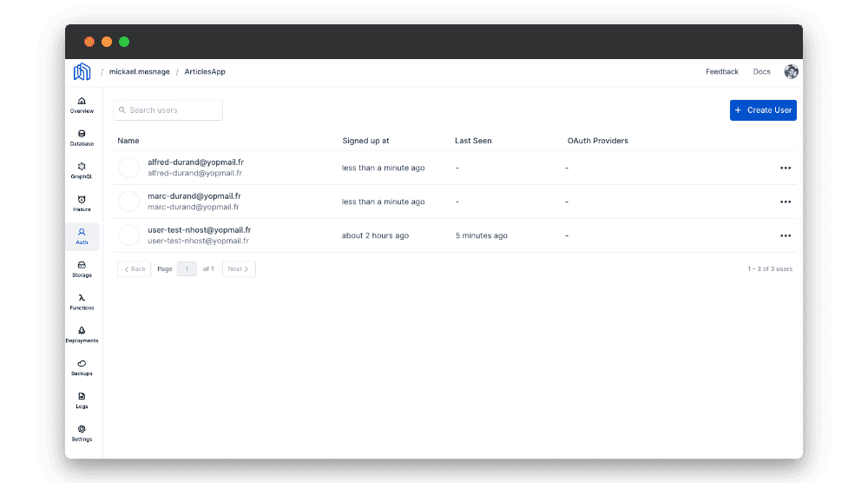Image resolution: width=868 pixels, height=483 pixels.
Task: Click the Search users field
Action: (x=169, y=110)
